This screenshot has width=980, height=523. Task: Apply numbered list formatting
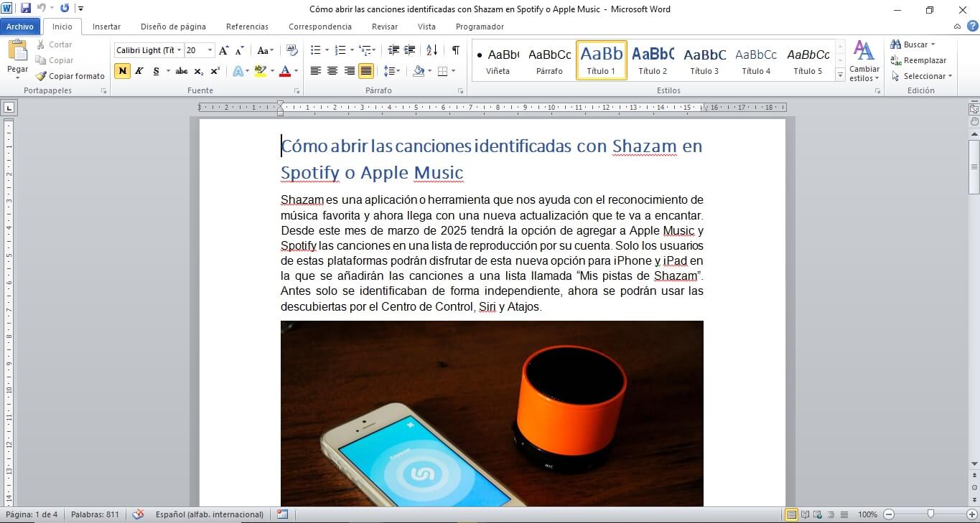[340, 50]
